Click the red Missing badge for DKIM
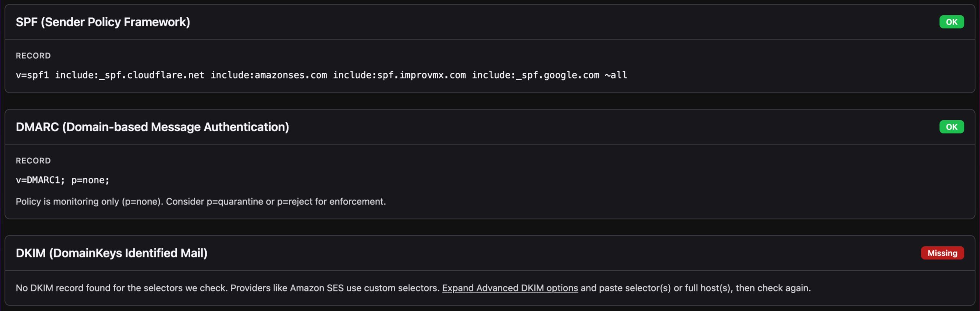The width and height of the screenshot is (980, 311). 942,253
